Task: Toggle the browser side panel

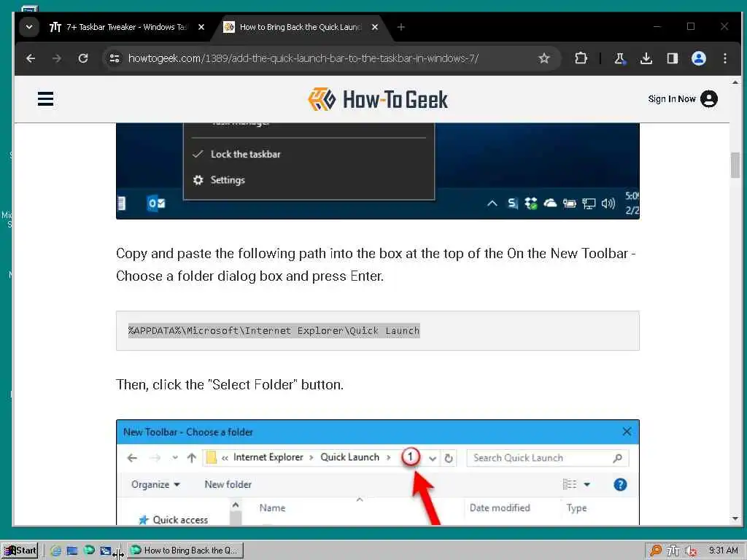Action: pos(672,58)
